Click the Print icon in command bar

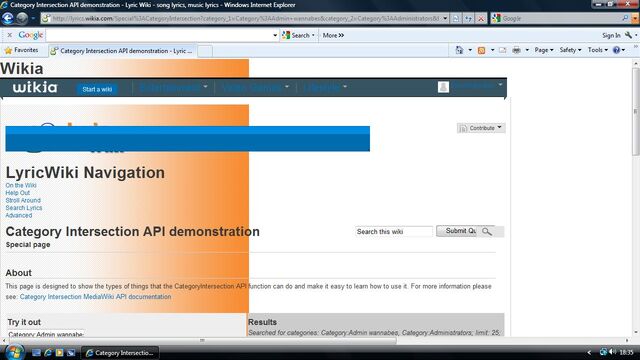pos(516,50)
